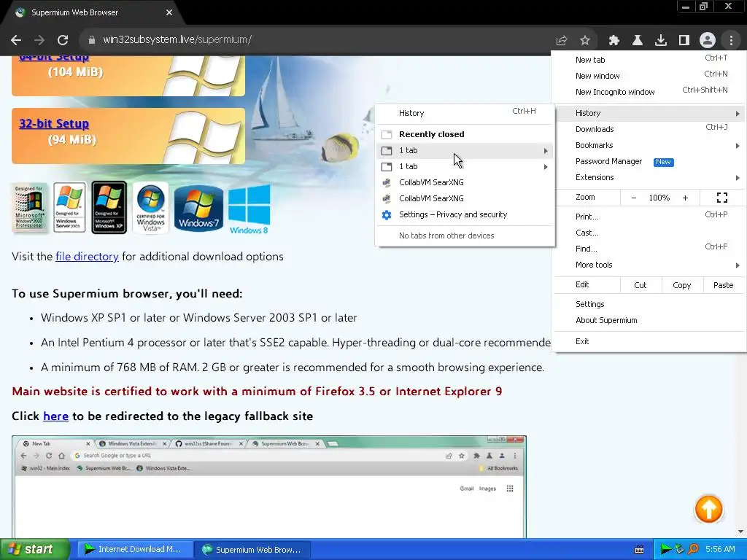Open the Extensions puzzle piece icon

pyautogui.click(x=614, y=41)
